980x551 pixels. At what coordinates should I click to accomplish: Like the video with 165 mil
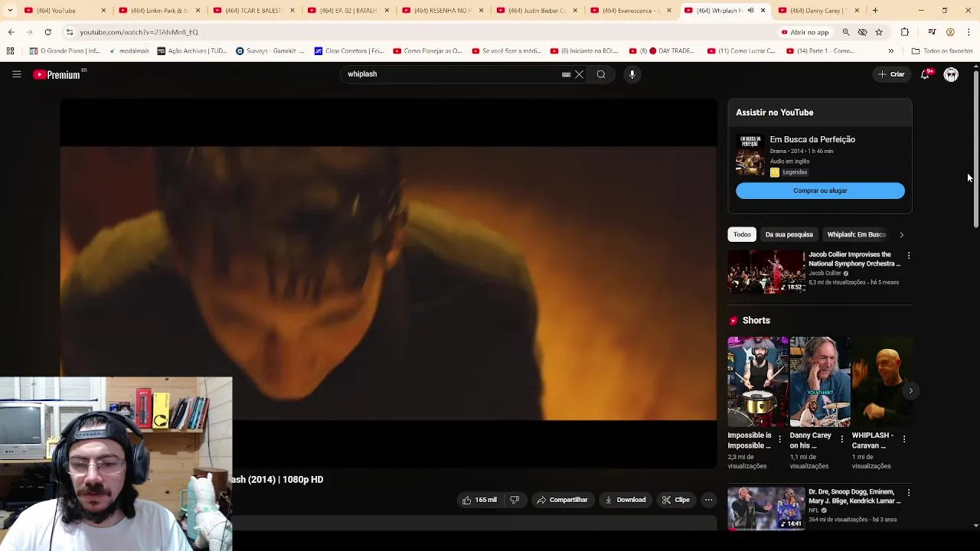coord(479,500)
